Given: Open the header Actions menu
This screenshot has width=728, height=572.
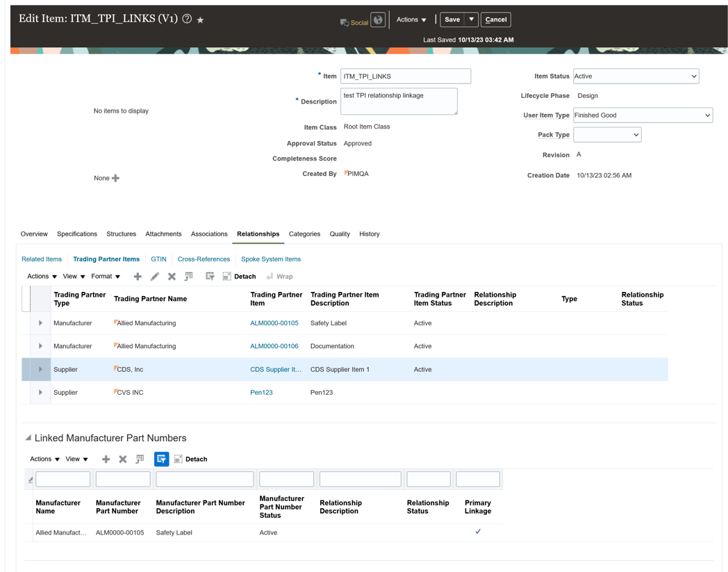Looking at the screenshot, I should (x=411, y=19).
